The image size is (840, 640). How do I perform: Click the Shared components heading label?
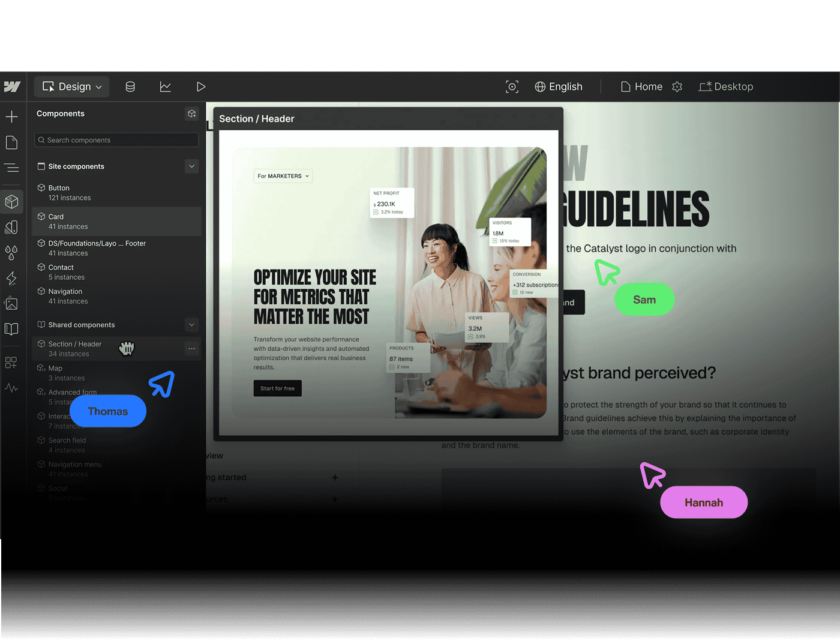82,325
